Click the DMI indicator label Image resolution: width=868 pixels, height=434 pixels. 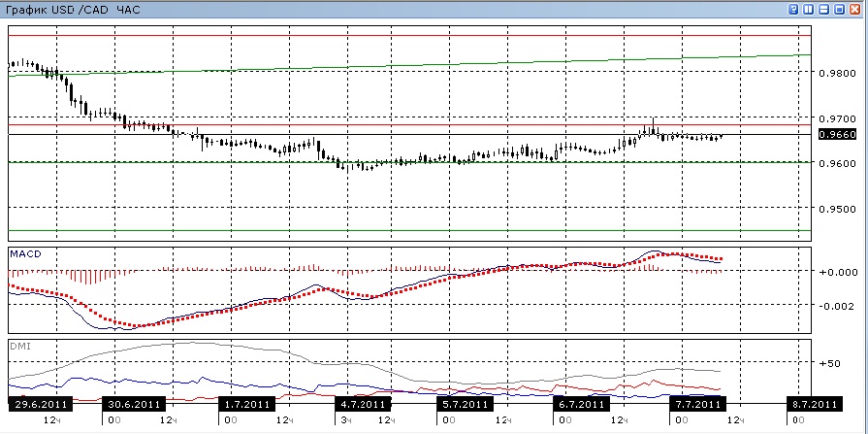(20, 346)
